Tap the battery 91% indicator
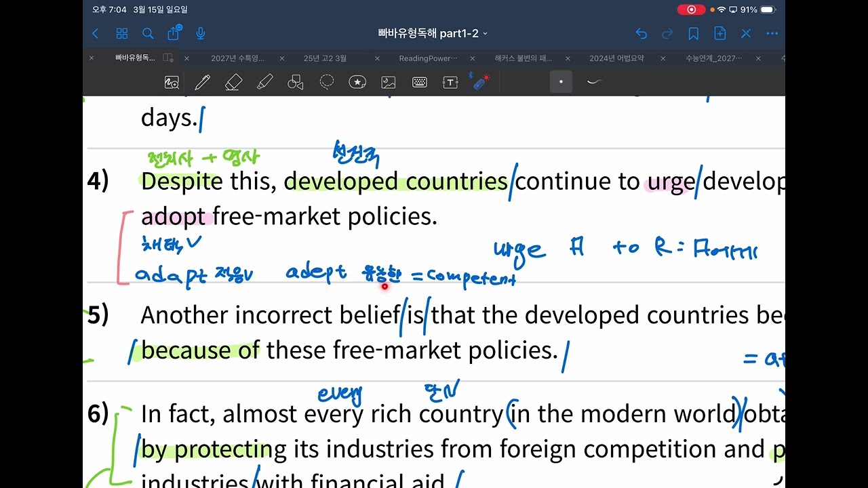The image size is (868, 488). 757,9
